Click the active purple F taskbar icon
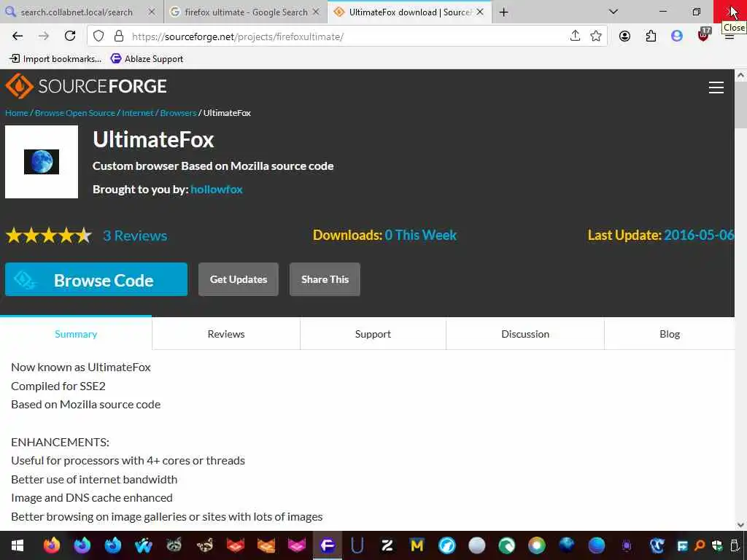This screenshot has height=560, width=747. click(328, 545)
